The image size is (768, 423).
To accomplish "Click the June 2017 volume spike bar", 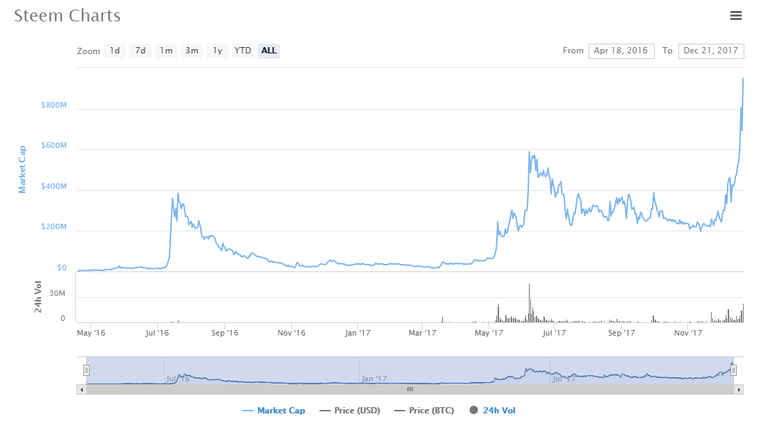I will coord(529,303).
